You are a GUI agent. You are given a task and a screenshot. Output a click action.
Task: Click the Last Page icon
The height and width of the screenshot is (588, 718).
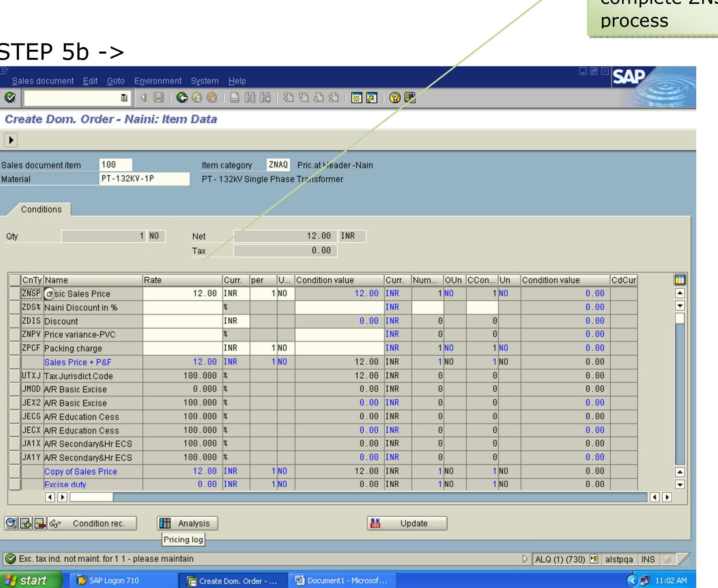[x=333, y=97]
